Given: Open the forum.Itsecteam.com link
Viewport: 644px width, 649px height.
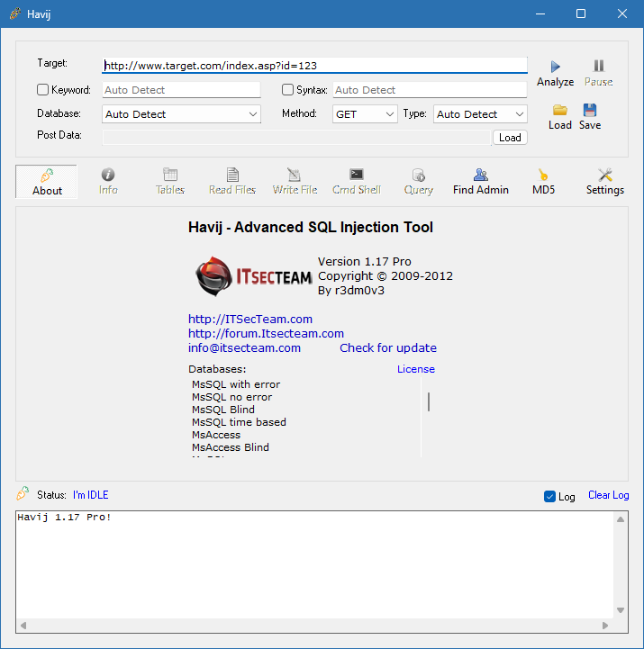Looking at the screenshot, I should click(x=266, y=334).
